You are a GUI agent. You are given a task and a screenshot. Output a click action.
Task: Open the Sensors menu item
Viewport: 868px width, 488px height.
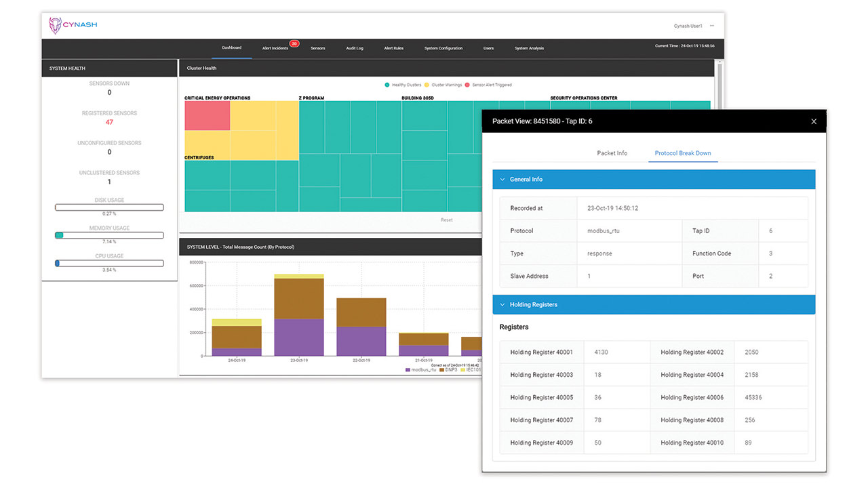pos(317,48)
